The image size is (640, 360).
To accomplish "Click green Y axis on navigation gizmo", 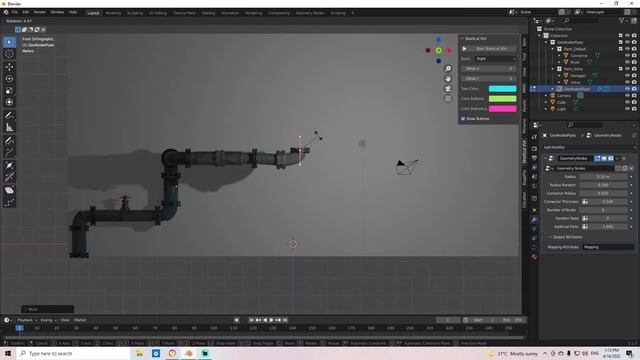I will click(x=438, y=51).
